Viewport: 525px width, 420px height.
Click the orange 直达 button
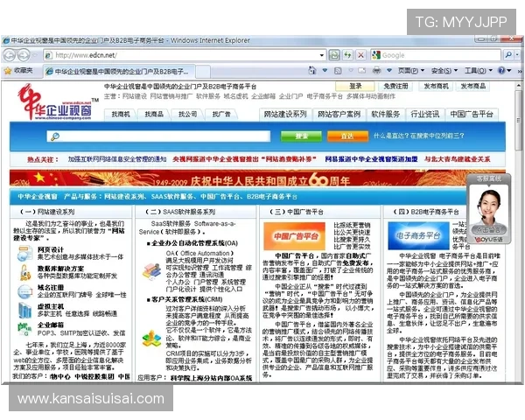[347, 136]
